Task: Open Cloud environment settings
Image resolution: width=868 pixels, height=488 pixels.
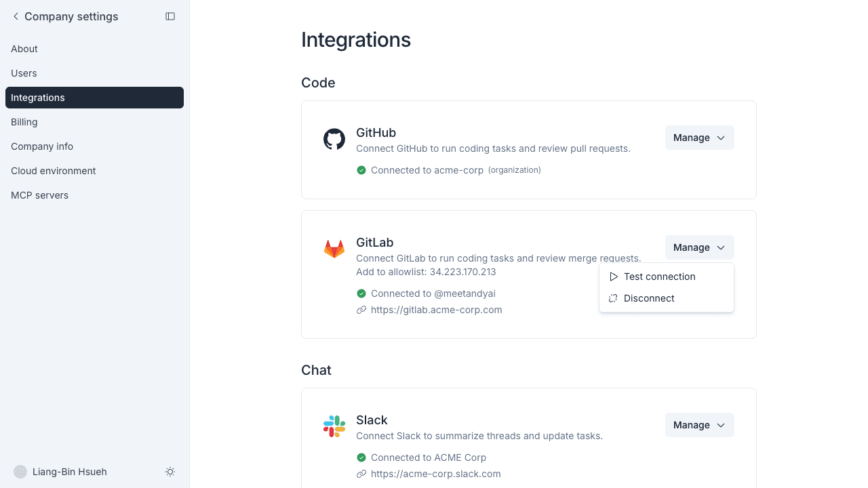Action: click(94, 171)
